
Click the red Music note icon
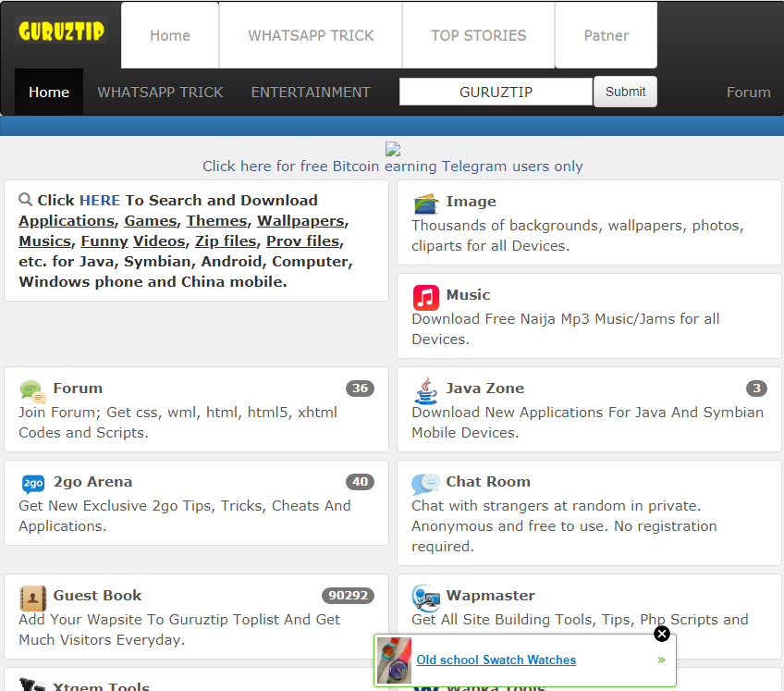point(425,297)
